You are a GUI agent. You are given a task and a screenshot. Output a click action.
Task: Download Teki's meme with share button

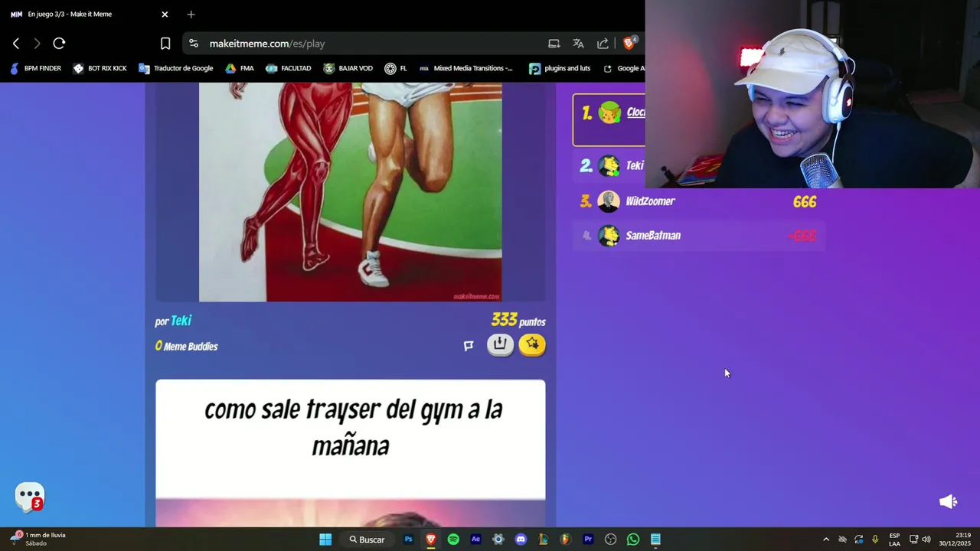point(500,344)
